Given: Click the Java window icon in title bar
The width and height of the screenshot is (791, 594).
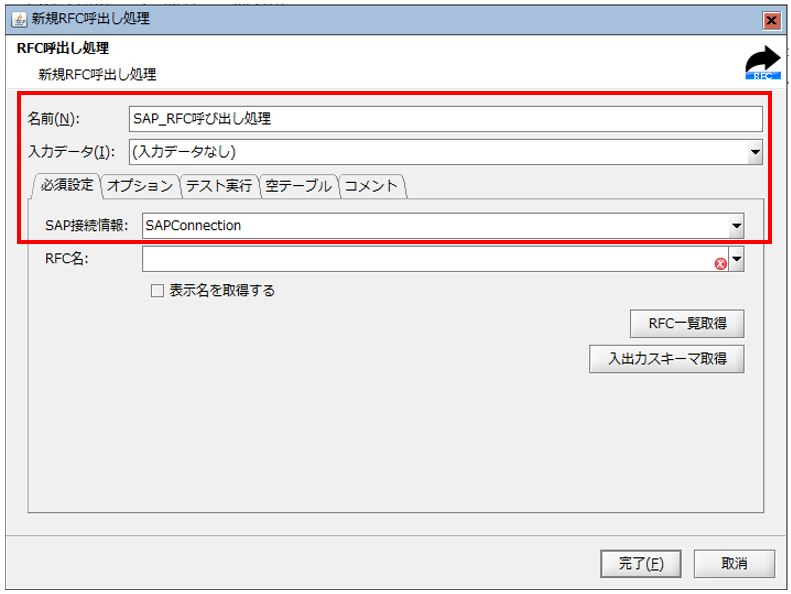Looking at the screenshot, I should pos(18,19).
